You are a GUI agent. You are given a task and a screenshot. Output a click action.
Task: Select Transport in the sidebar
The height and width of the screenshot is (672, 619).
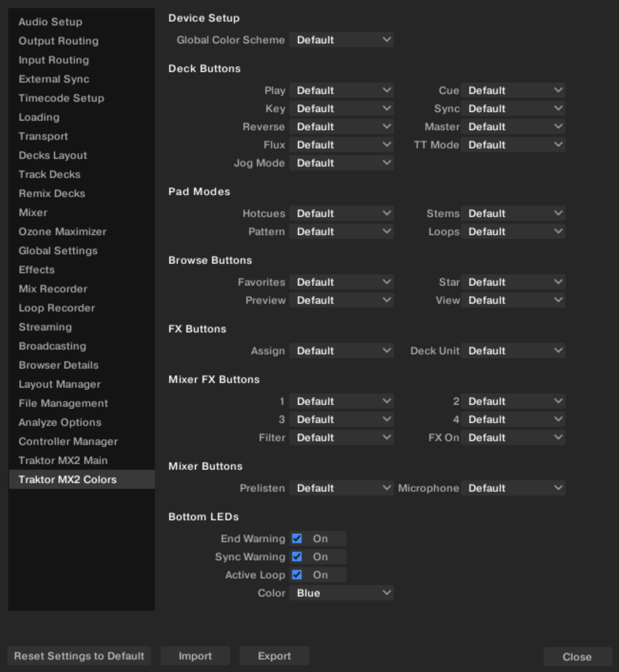click(x=82, y=136)
